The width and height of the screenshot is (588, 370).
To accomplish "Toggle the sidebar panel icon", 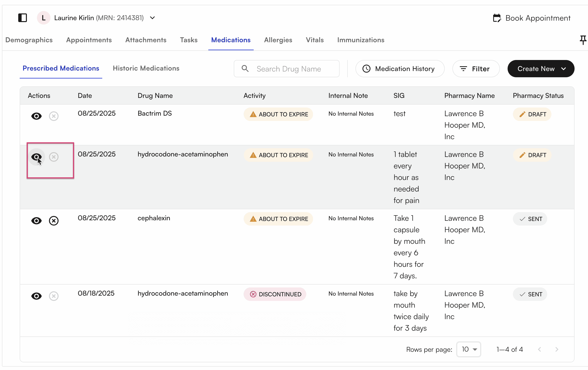I will [x=23, y=18].
